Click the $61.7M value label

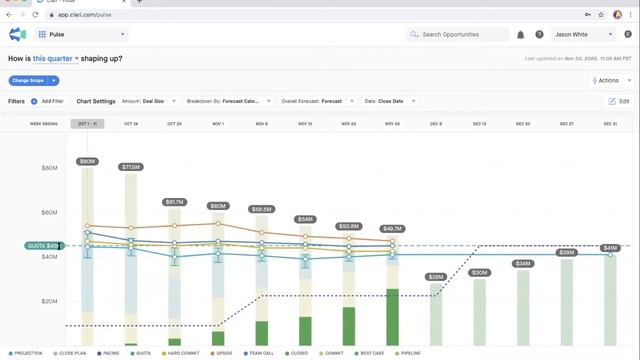click(x=174, y=202)
